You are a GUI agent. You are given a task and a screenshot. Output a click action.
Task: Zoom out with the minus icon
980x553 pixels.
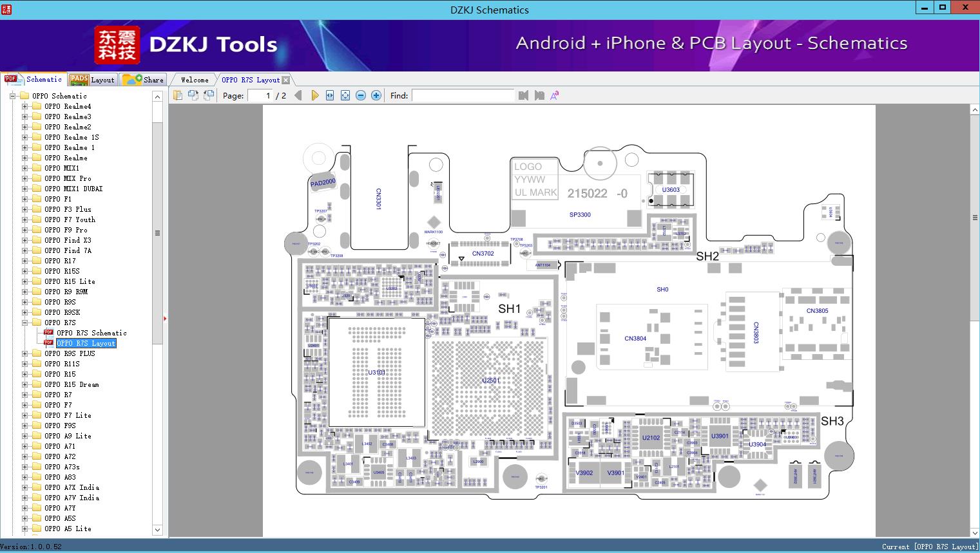click(361, 95)
